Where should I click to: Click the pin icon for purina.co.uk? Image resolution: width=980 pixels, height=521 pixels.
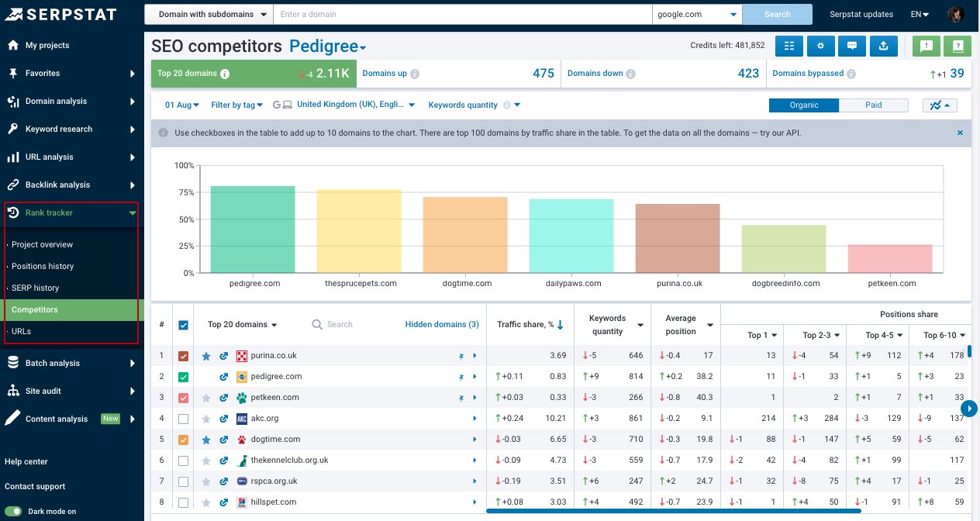(x=461, y=356)
